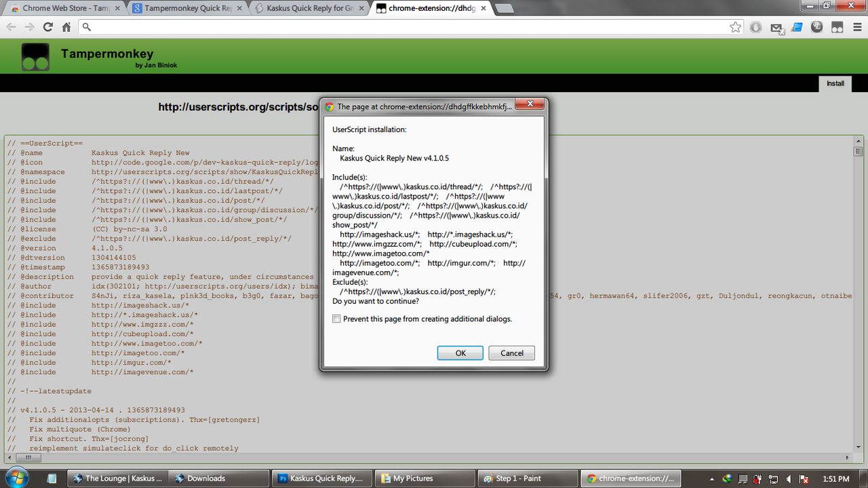This screenshot has height=488, width=868.
Task: Open the network tray icon
Action: click(774, 479)
